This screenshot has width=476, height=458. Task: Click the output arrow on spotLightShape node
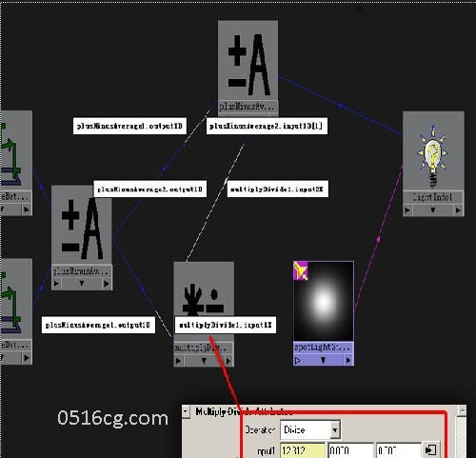348,360
